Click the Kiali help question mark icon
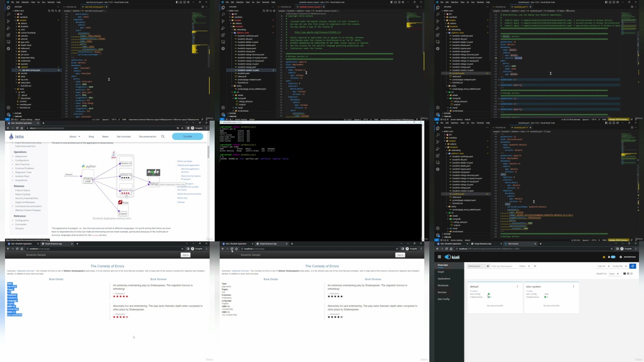 click(621, 257)
